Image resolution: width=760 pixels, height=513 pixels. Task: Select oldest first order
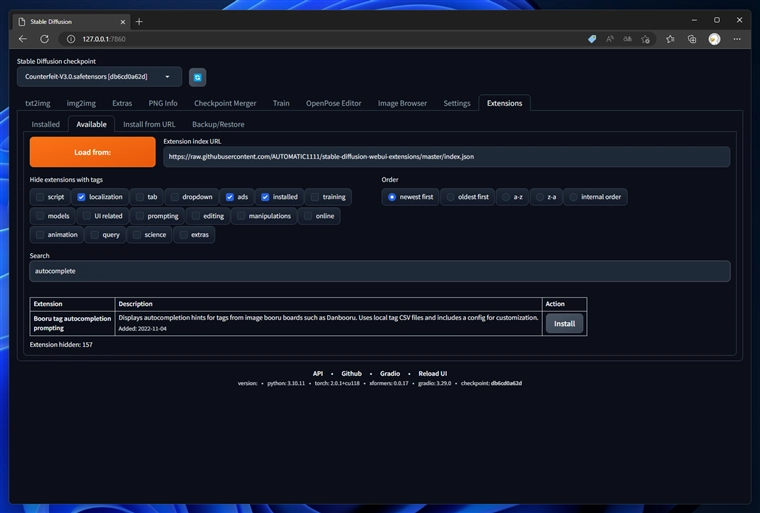[x=450, y=197]
